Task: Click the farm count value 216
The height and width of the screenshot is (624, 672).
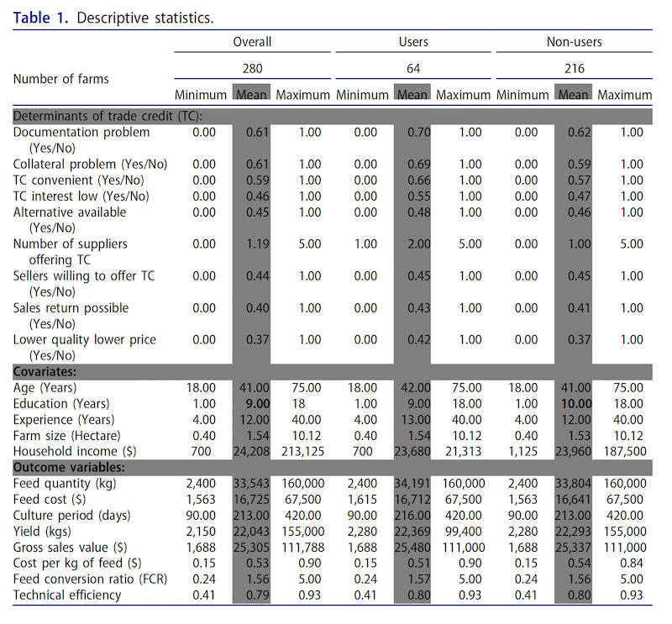Action: (574, 68)
